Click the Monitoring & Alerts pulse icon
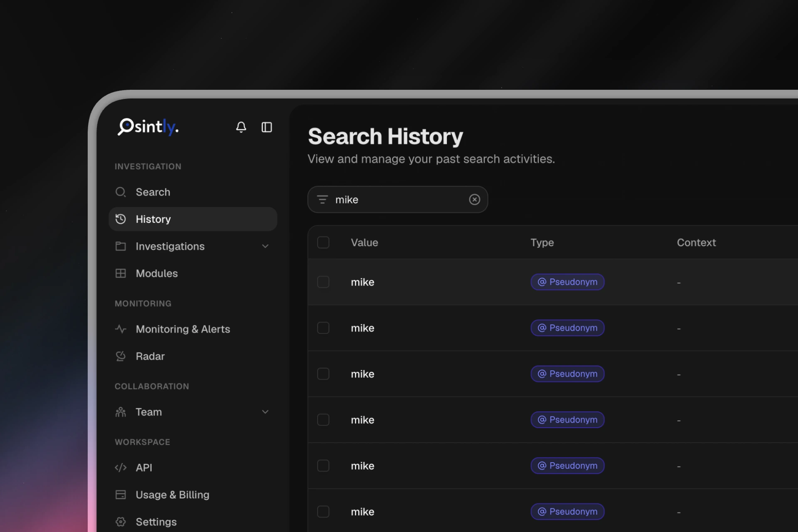798x532 pixels. click(x=121, y=329)
